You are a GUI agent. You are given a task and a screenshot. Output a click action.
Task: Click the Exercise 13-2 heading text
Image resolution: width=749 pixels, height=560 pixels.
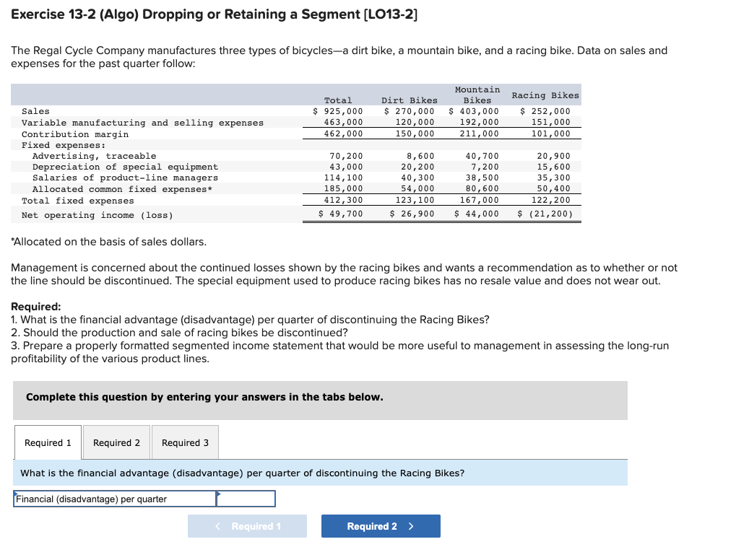pos(217,14)
